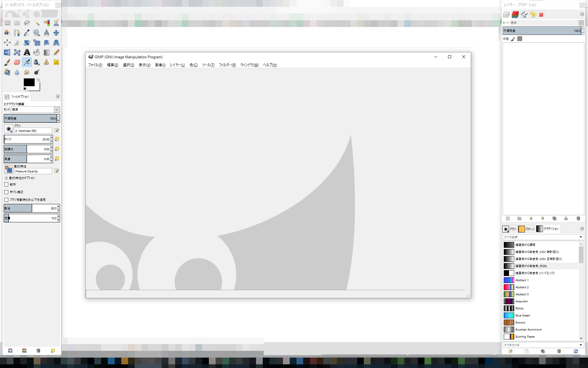Toggle the lock alpha channel checkerboard icon
Screen dimensions: 588x368
(x=520, y=39)
